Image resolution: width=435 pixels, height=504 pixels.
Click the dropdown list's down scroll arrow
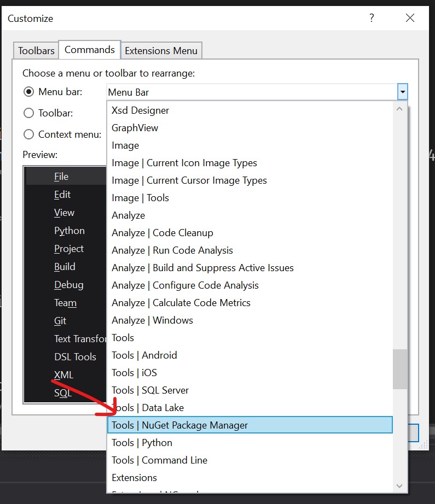[x=399, y=486]
